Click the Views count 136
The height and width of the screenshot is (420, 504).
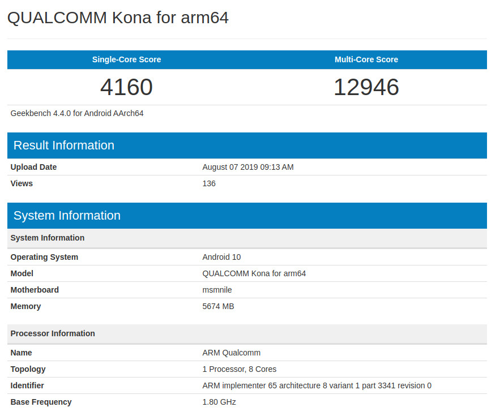click(x=209, y=183)
